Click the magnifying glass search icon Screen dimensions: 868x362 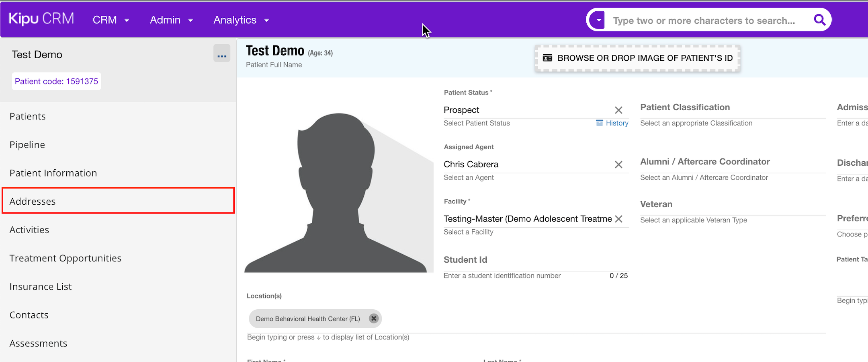(819, 20)
